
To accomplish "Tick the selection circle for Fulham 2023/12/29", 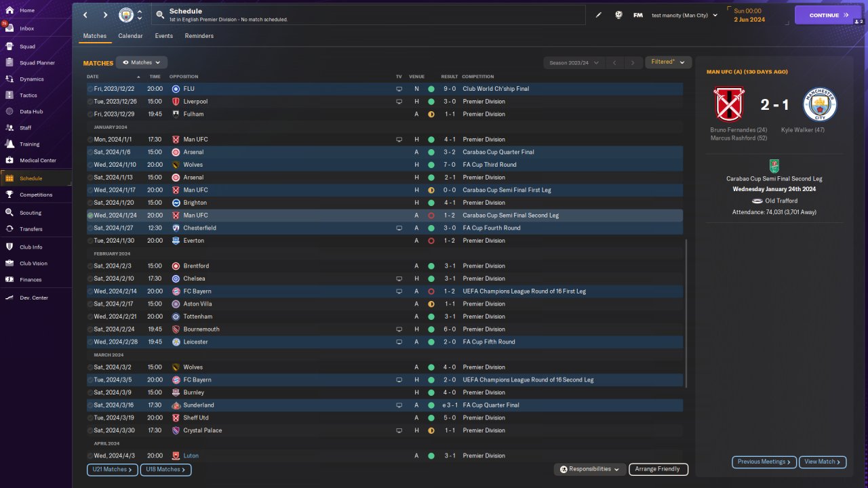I will tap(90, 114).
